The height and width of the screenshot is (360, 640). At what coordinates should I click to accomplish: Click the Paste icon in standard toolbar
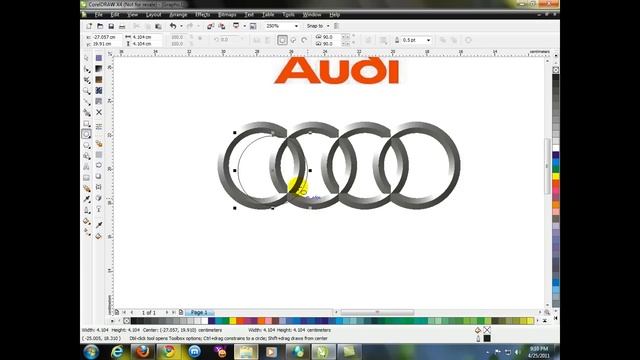[158, 26]
